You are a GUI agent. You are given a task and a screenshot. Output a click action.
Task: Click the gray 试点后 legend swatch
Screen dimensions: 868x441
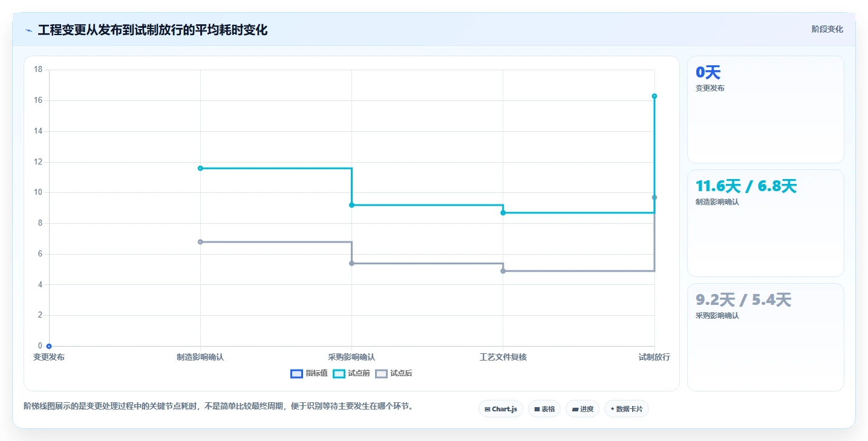381,374
